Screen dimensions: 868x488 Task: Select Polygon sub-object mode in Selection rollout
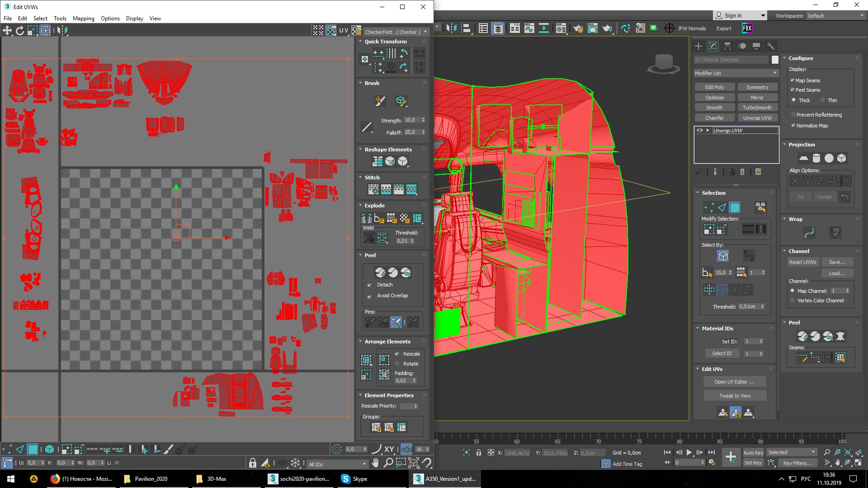(735, 207)
